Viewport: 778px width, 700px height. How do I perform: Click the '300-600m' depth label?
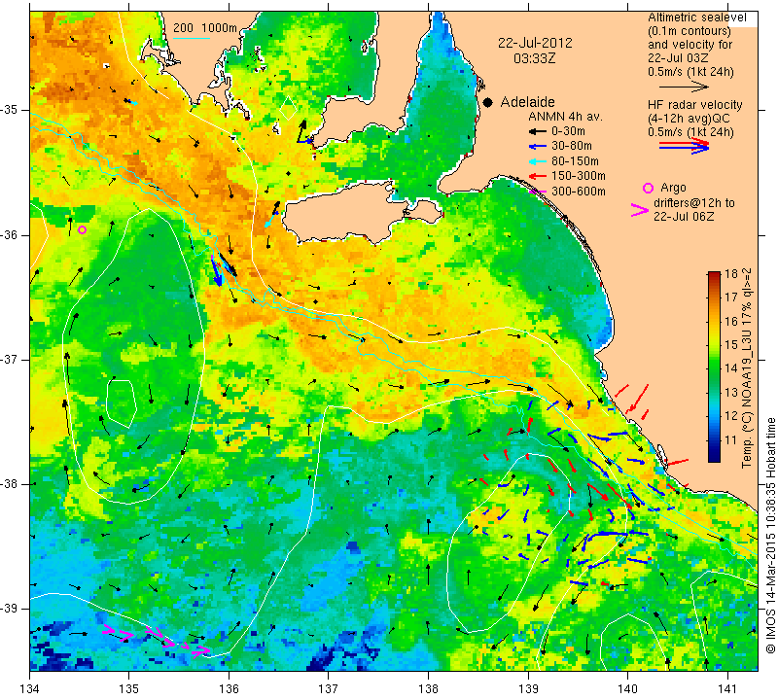579,192
